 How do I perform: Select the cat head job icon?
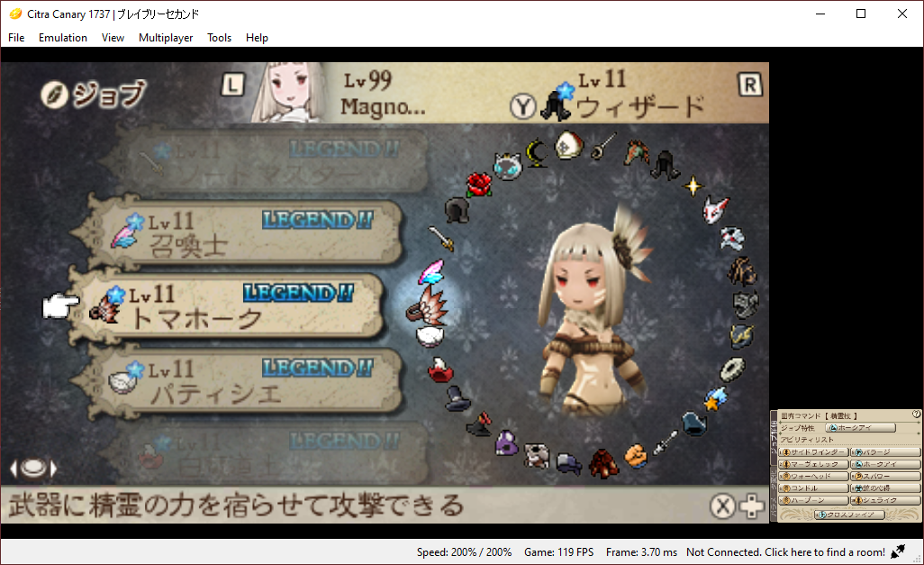[x=507, y=167]
